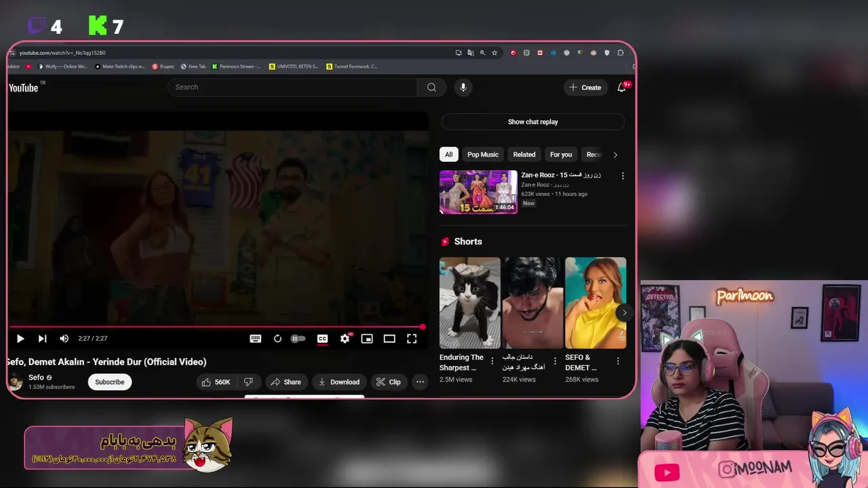Open the player keyboard icon control
The width and height of the screenshot is (868, 488).
pos(256,339)
